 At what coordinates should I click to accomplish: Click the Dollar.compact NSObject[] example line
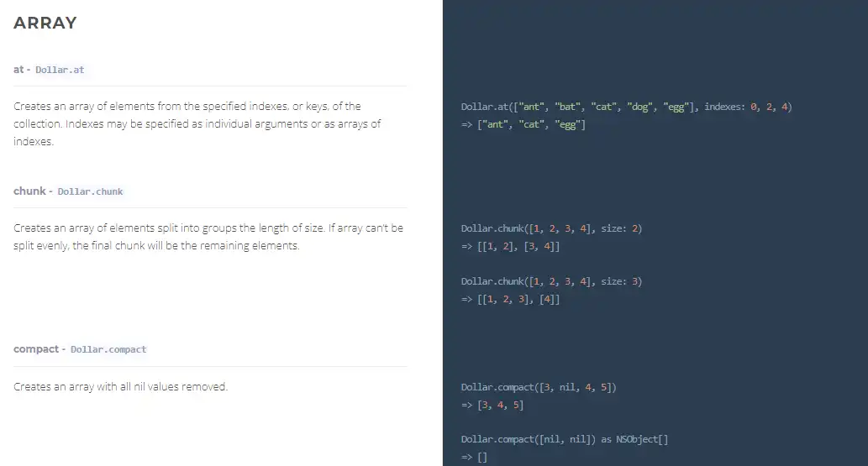tap(564, 439)
